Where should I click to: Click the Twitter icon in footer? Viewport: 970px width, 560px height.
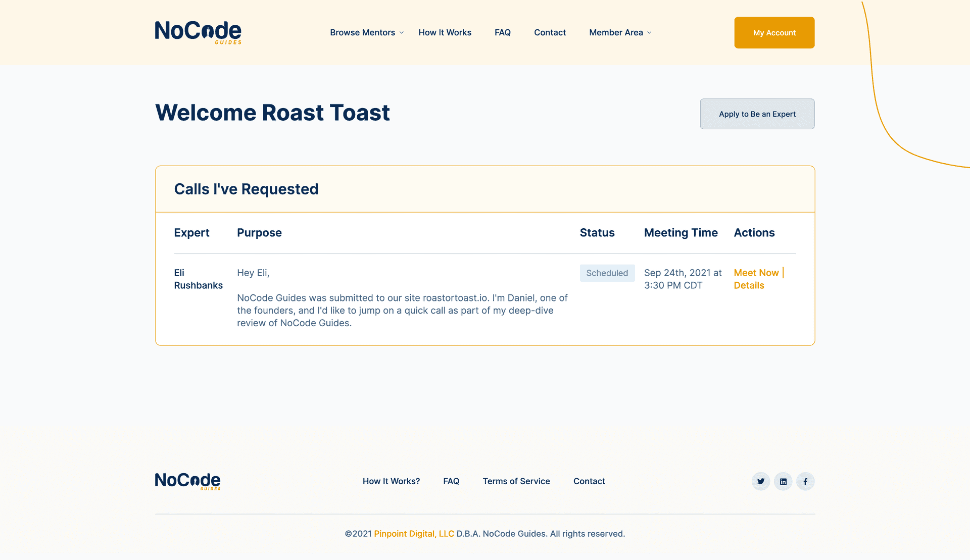(760, 481)
